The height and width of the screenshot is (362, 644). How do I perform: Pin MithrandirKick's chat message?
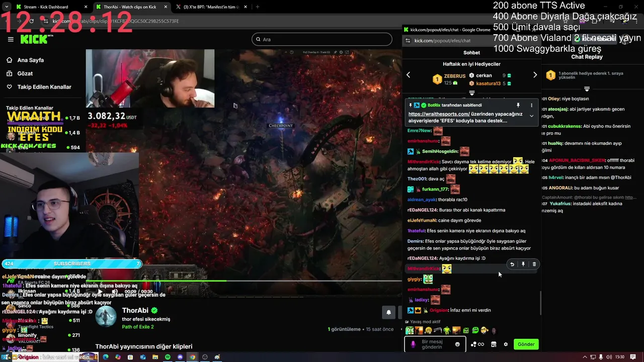tap(523, 264)
